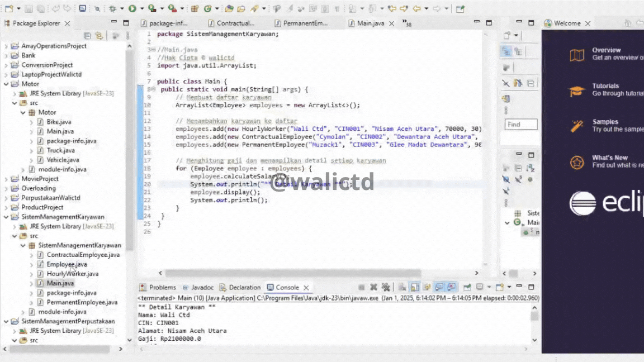Toggle Show Whitespace Characters pilcrow icon
The width and height of the screenshot is (644, 362).
[337, 8]
